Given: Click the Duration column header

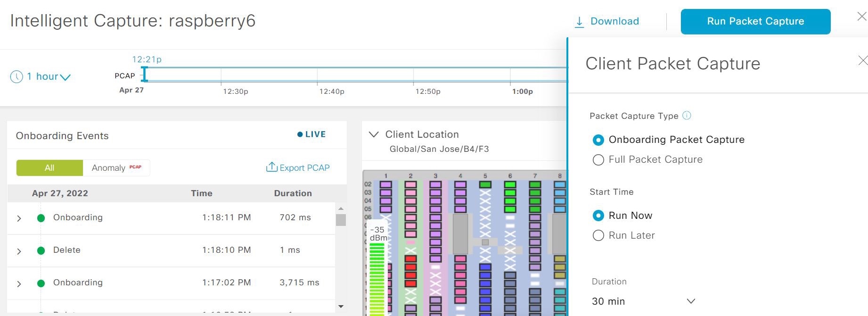Looking at the screenshot, I should tap(293, 193).
